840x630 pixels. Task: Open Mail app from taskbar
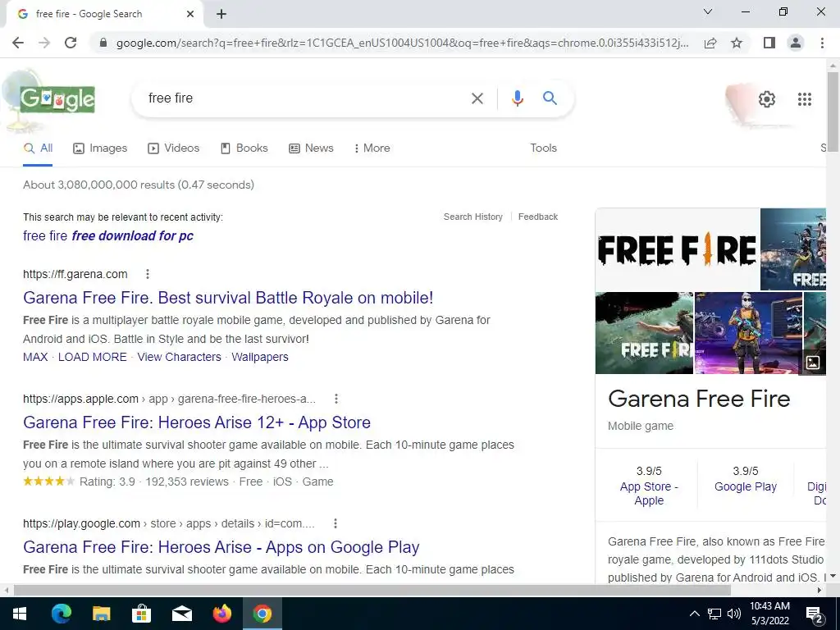[x=181, y=614]
